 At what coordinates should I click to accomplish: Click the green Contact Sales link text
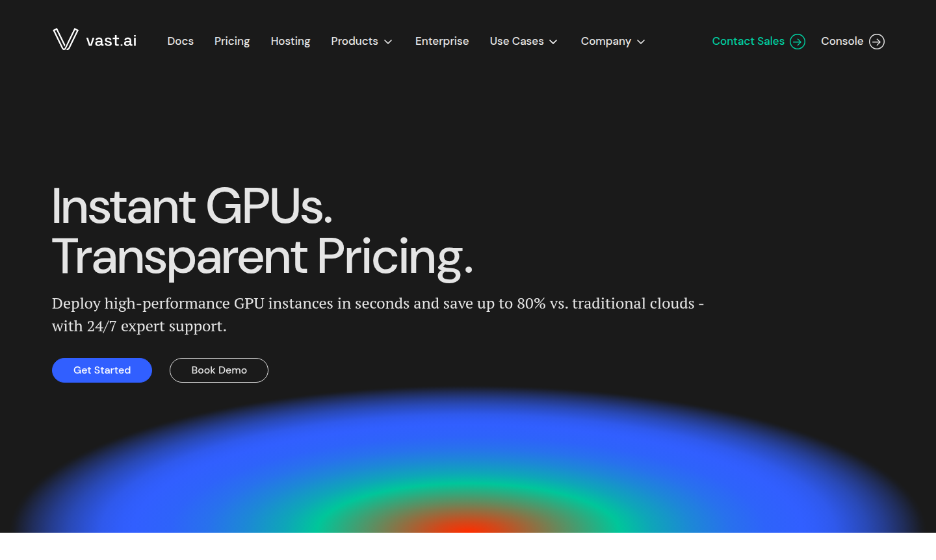pyautogui.click(x=748, y=41)
